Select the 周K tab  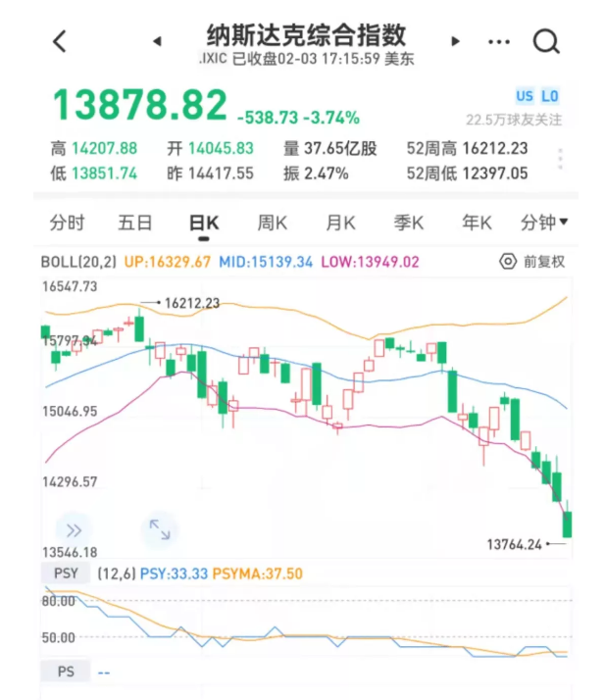point(273,223)
